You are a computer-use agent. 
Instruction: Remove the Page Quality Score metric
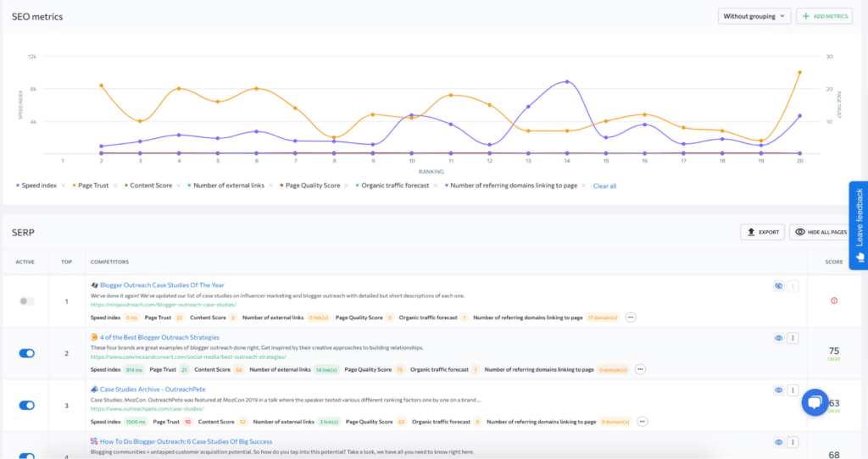347,185
